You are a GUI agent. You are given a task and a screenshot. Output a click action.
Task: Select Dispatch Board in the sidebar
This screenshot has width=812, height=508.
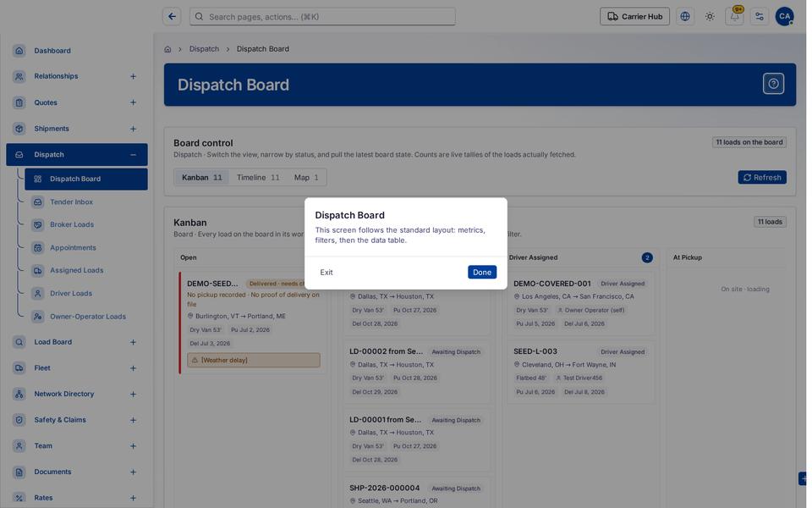click(x=86, y=179)
